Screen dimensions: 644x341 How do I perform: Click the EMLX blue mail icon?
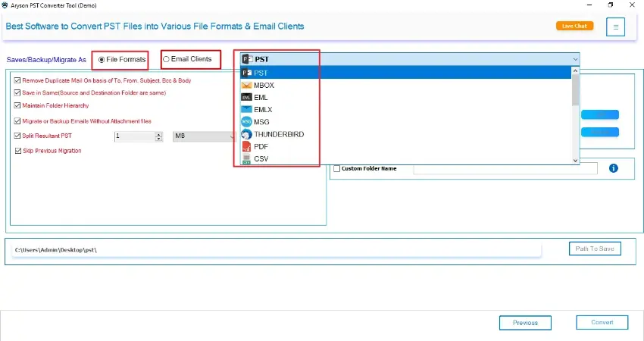coord(246,109)
